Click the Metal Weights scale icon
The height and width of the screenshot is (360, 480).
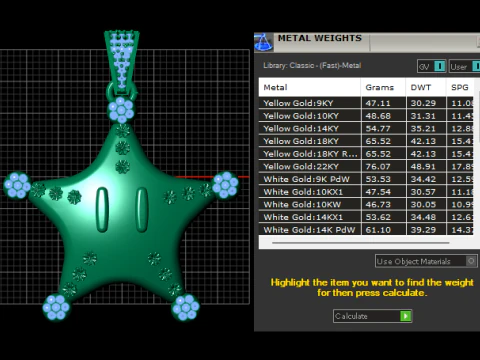[263, 42]
